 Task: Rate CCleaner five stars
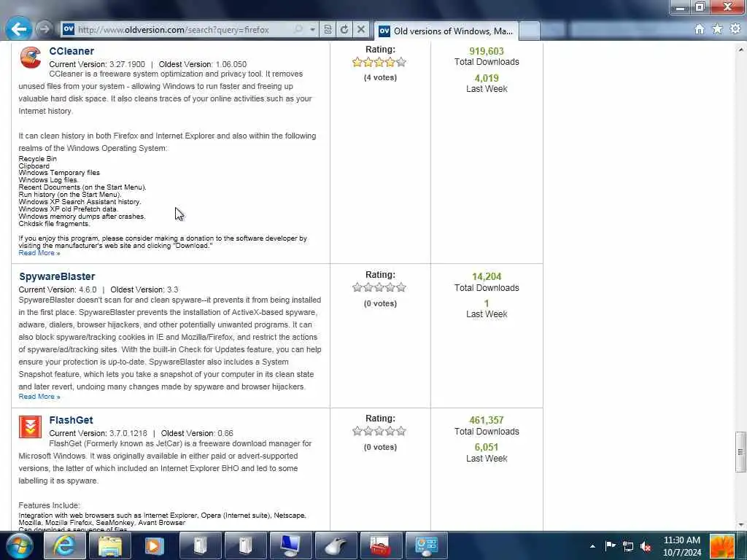pos(401,62)
